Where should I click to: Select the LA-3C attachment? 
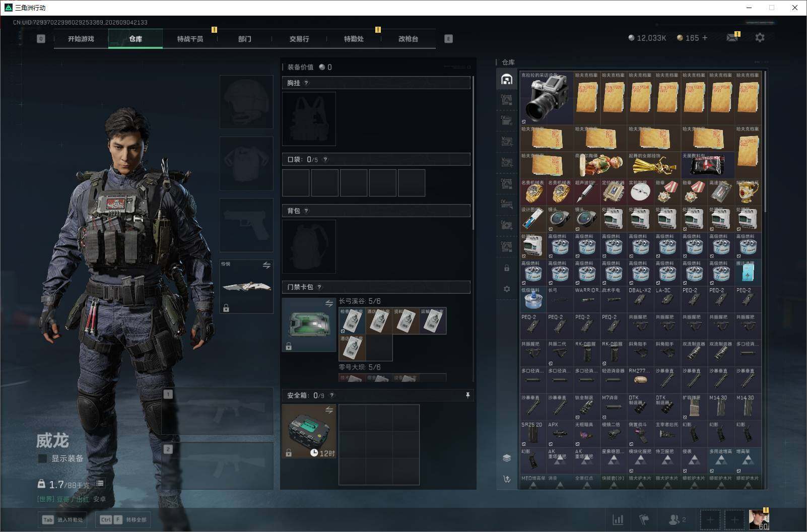pos(667,299)
